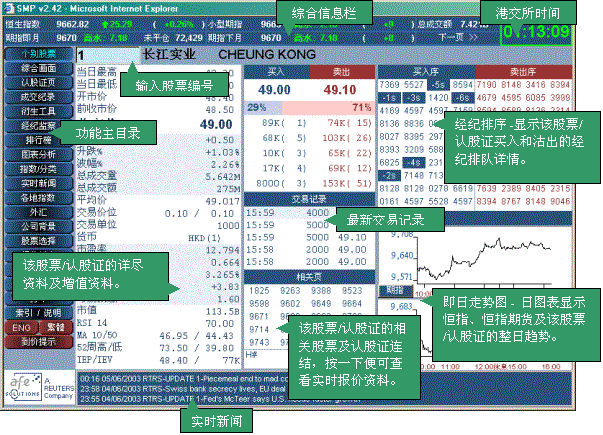Click broker code 9046 in sell queue
Screen dimensions: 603x435
click(560, 202)
